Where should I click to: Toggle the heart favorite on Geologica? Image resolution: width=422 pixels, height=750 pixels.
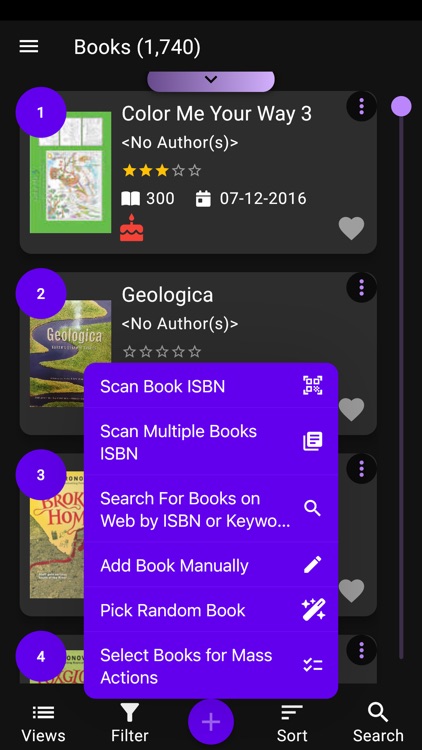pos(352,409)
